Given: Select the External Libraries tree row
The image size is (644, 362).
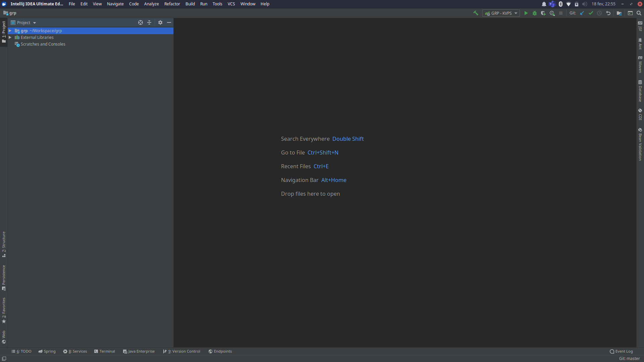Looking at the screenshot, I should tap(91, 37).
